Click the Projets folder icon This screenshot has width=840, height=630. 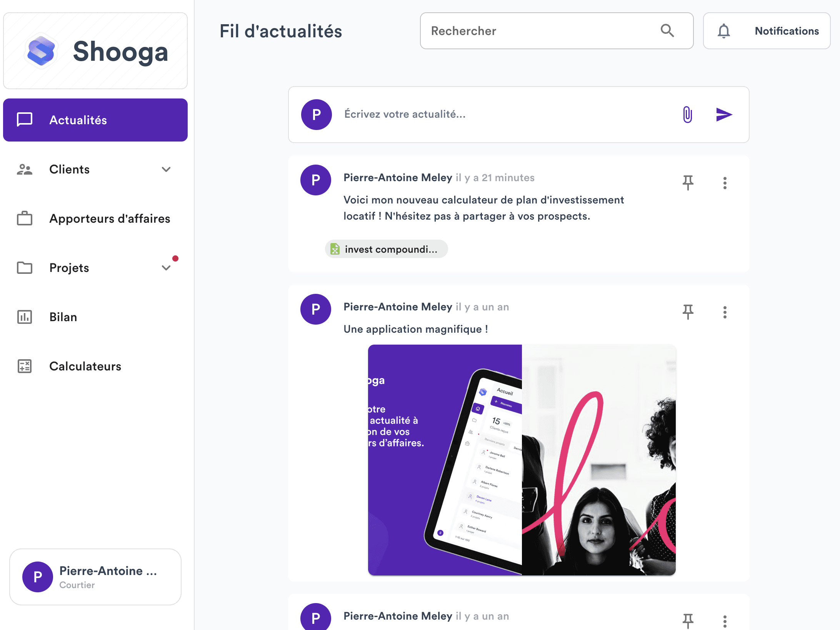24,268
